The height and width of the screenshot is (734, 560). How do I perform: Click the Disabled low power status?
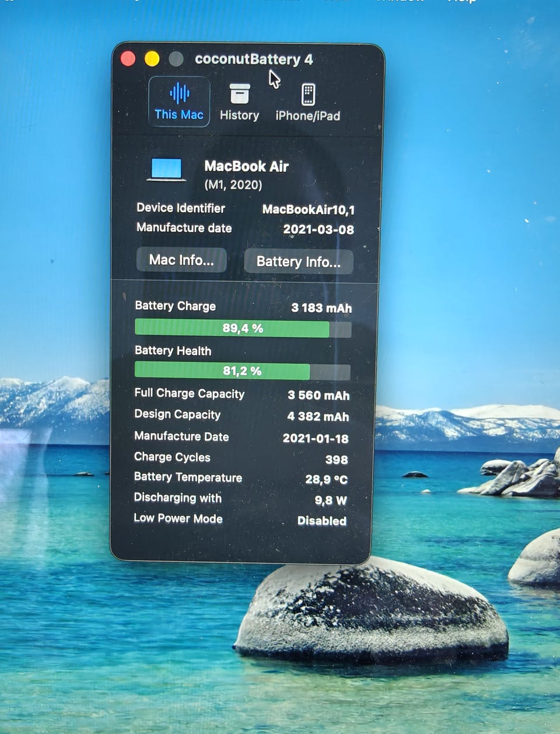[x=322, y=521]
